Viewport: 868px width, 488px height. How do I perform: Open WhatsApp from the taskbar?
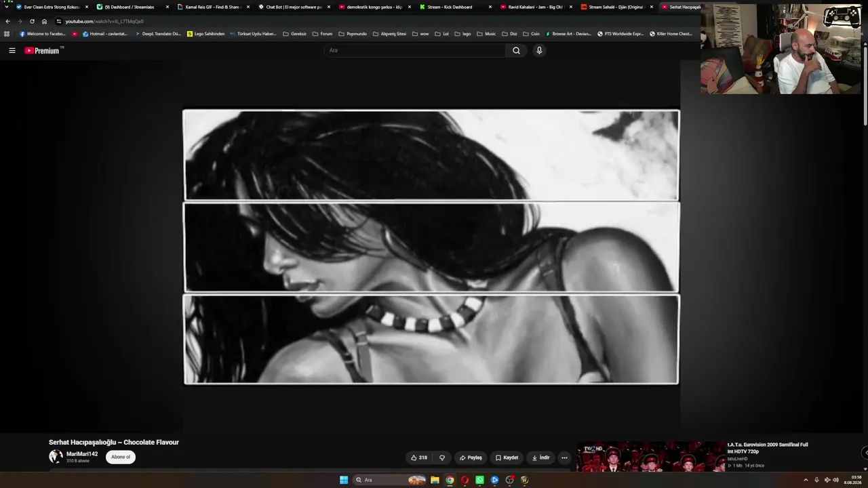(x=479, y=480)
